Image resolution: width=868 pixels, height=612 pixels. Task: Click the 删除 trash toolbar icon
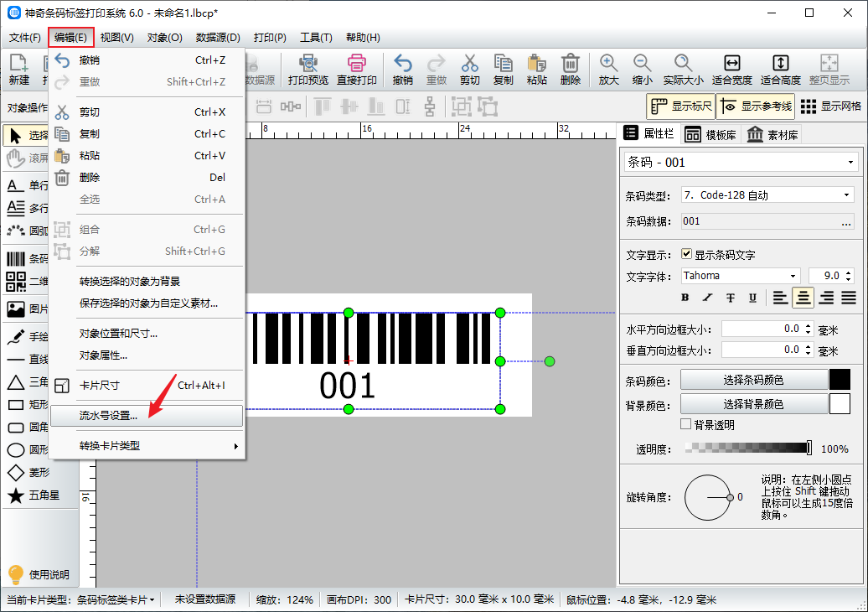click(x=571, y=70)
